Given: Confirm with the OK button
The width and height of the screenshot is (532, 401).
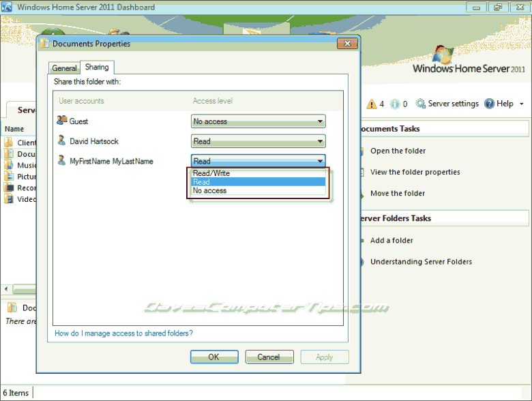Looking at the screenshot, I should click(x=214, y=357).
